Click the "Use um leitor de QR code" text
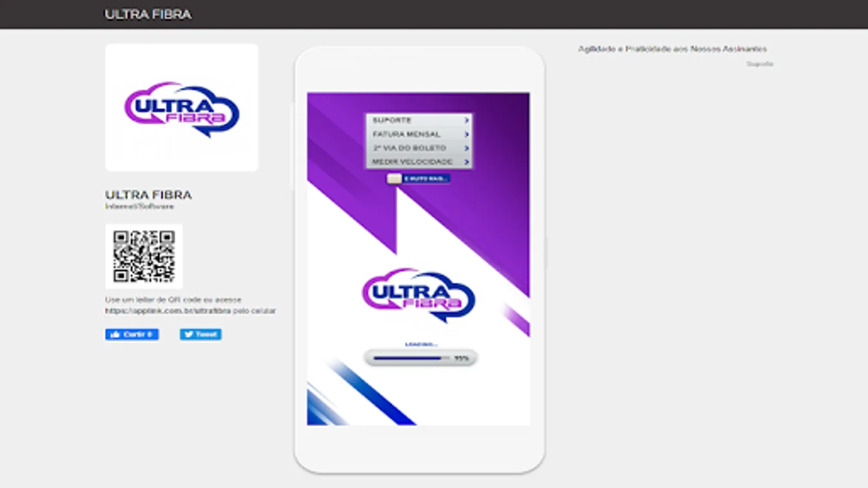868x488 pixels. 173,299
